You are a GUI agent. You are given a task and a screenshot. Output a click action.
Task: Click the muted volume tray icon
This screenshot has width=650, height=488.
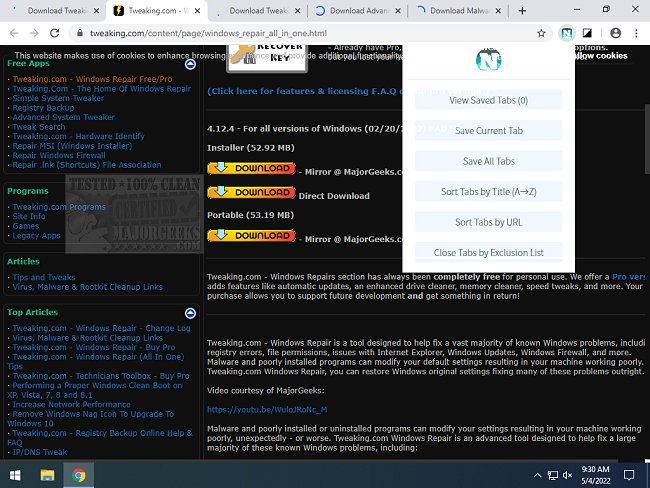[x=568, y=475]
